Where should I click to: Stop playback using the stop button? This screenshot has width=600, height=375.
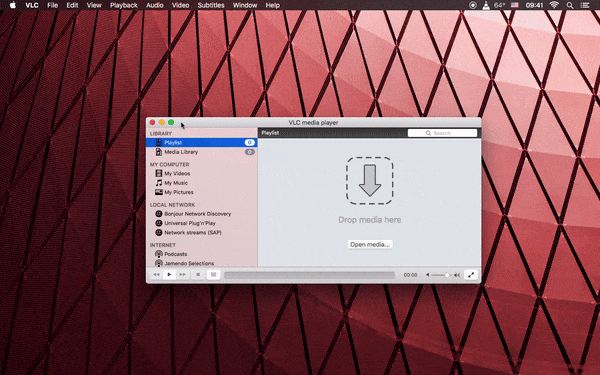pos(198,274)
